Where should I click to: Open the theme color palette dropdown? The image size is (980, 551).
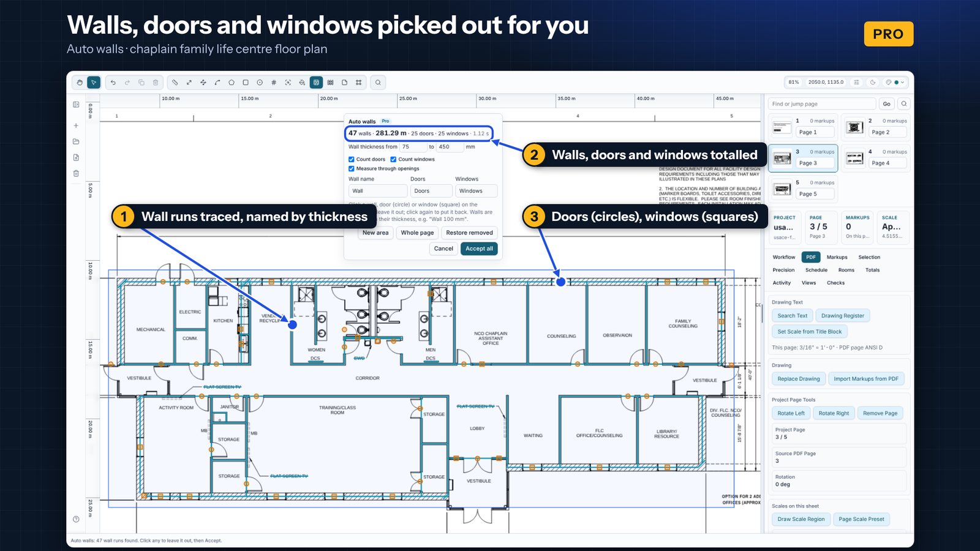pos(895,82)
